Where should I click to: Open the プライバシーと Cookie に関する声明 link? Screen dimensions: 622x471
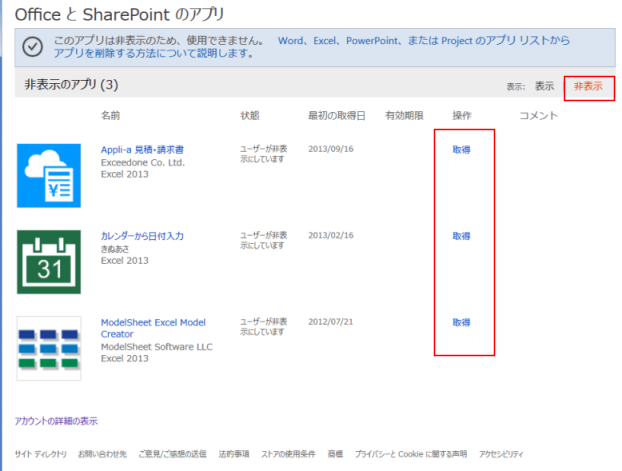411,454
